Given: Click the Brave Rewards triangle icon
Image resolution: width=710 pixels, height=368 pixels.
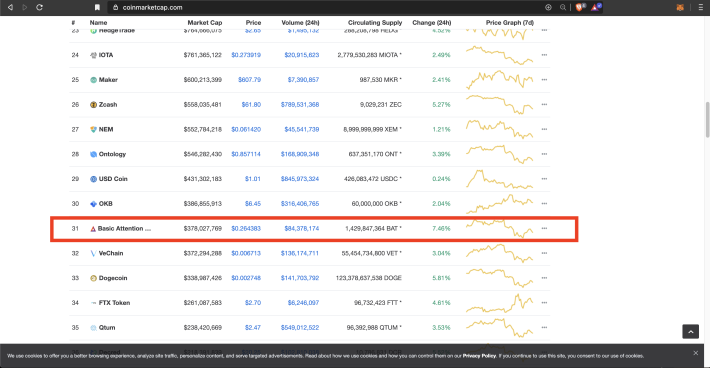Looking at the screenshot, I should 595,7.
